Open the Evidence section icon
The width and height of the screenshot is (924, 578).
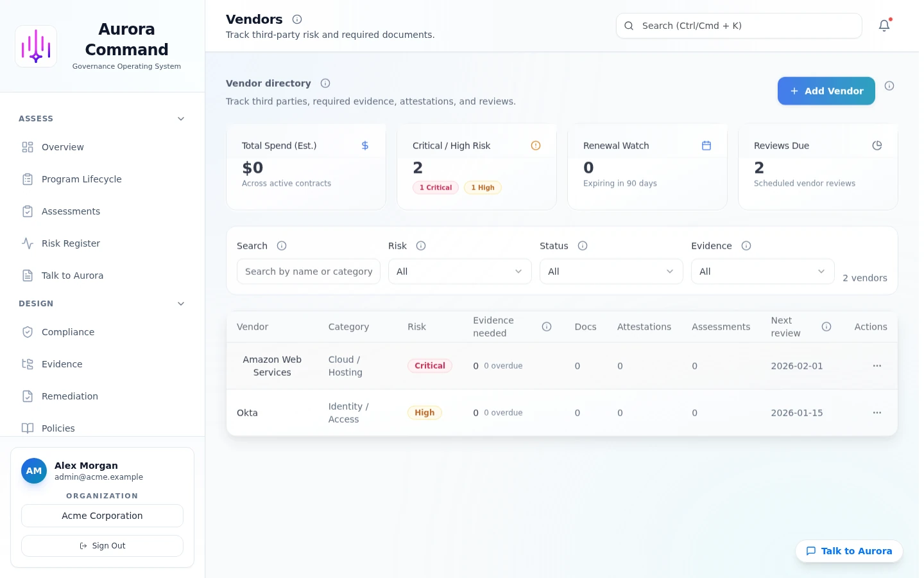28,364
